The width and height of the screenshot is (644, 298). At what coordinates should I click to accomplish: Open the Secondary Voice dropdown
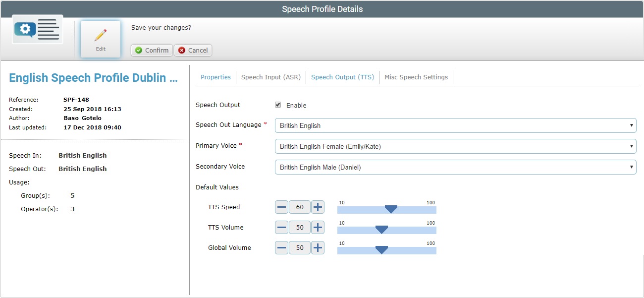[631, 167]
